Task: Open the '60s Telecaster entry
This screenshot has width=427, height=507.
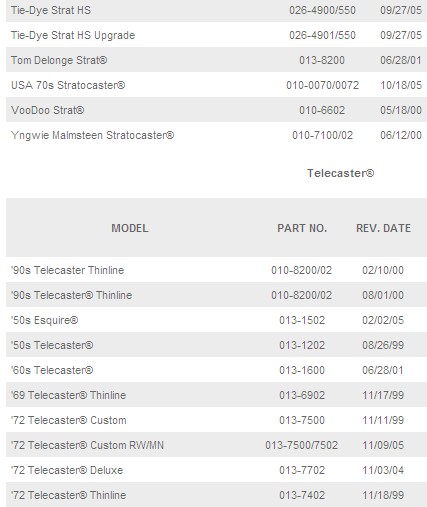Action: pyautogui.click(x=52, y=370)
